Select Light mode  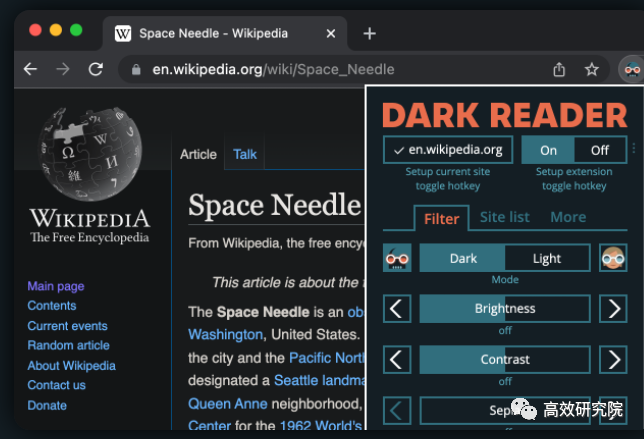pyautogui.click(x=547, y=258)
